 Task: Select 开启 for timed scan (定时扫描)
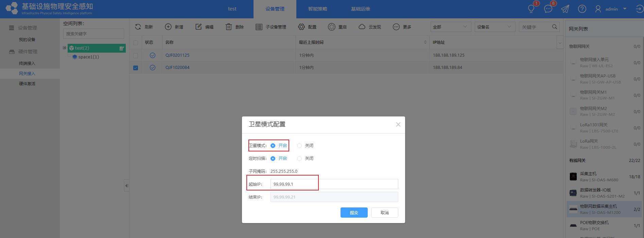[273, 159]
